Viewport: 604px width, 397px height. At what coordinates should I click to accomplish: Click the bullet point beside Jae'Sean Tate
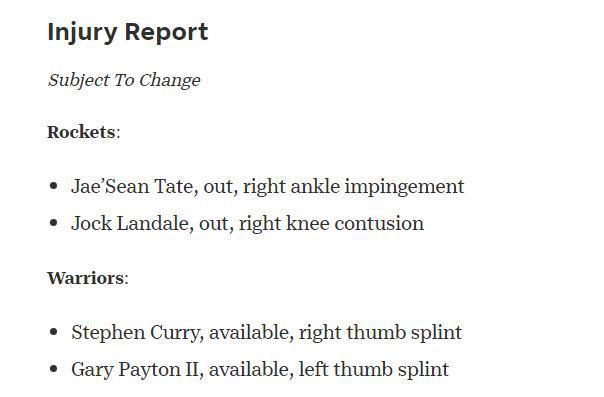54,186
